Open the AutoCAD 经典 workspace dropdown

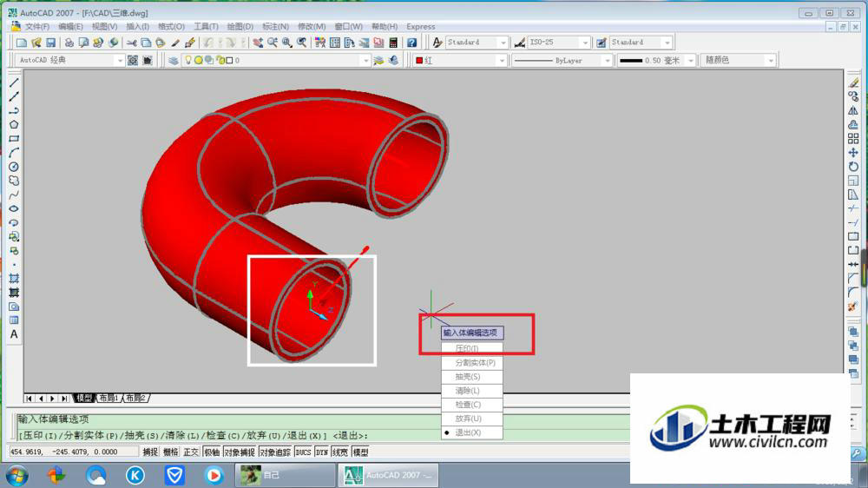click(x=119, y=61)
